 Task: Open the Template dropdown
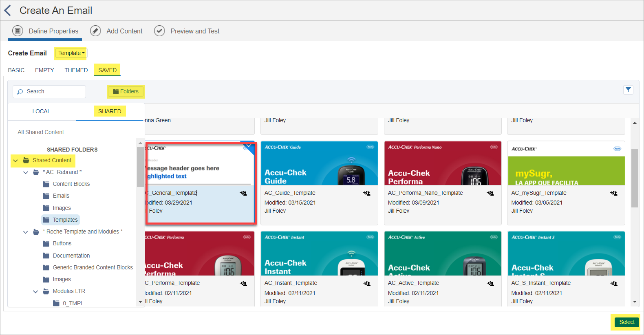tap(71, 53)
